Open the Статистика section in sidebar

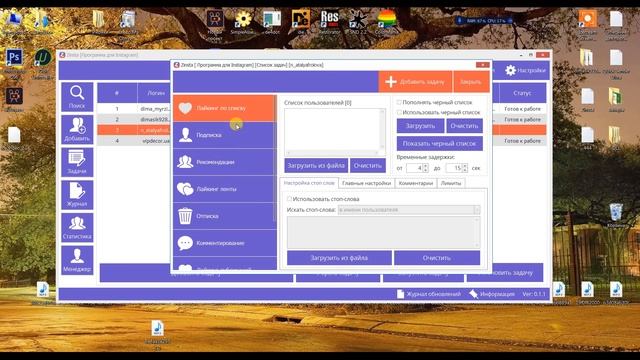[77, 227]
